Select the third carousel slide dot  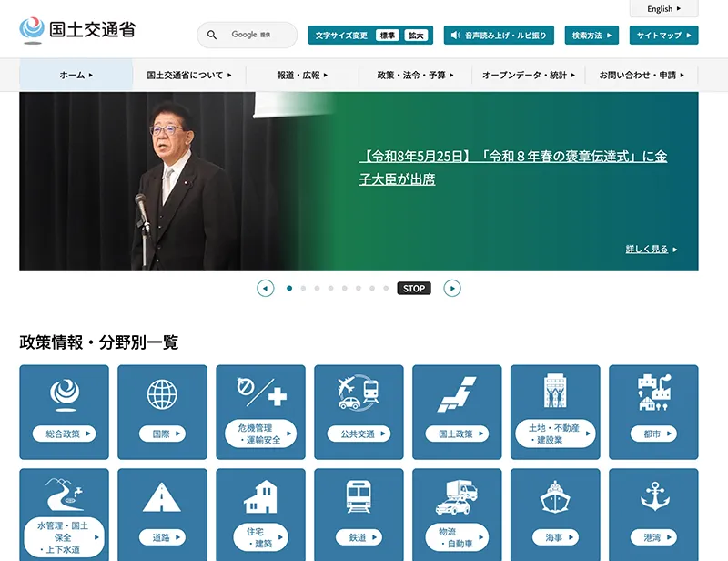click(x=317, y=288)
